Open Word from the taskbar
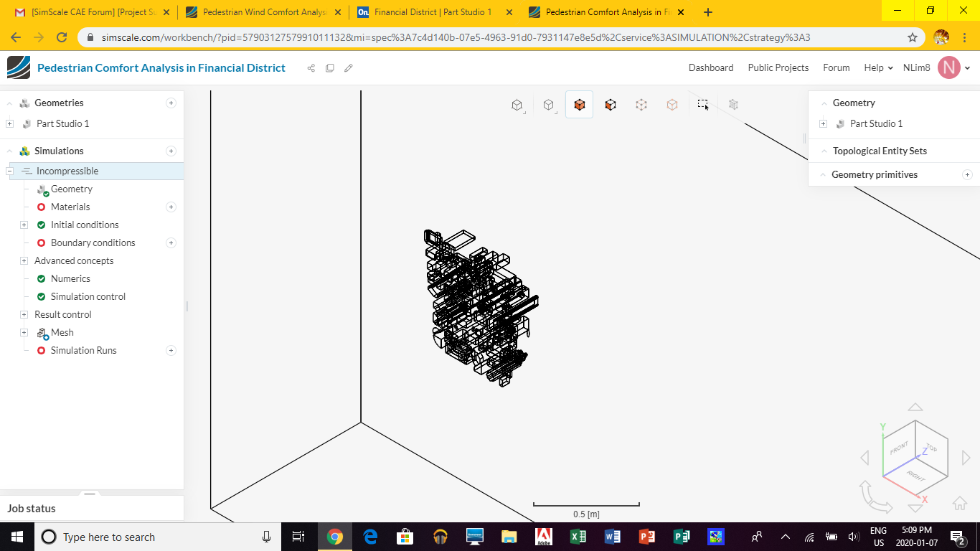Viewport: 980px width, 551px height. click(x=612, y=537)
